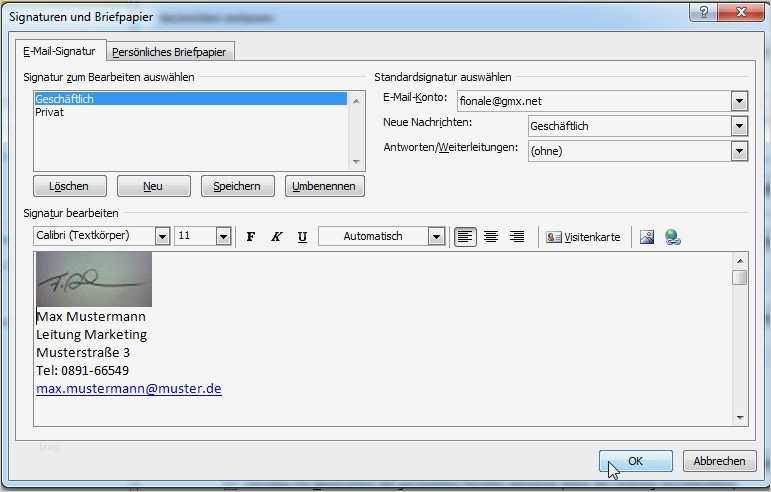Image resolution: width=771 pixels, height=492 pixels.
Task: Click the Tel: 0891-66549 line
Action: 83,371
